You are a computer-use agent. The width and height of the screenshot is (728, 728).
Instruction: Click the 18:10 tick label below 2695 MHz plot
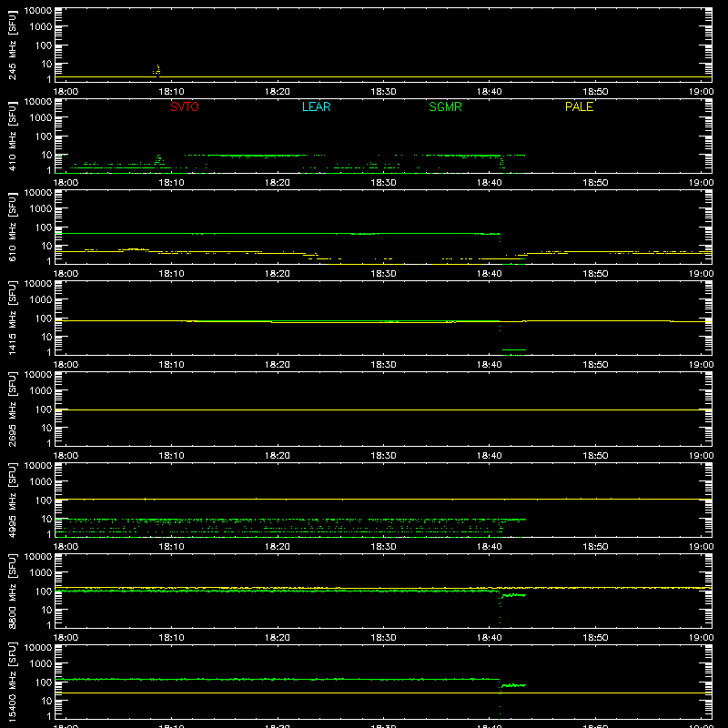171,456
